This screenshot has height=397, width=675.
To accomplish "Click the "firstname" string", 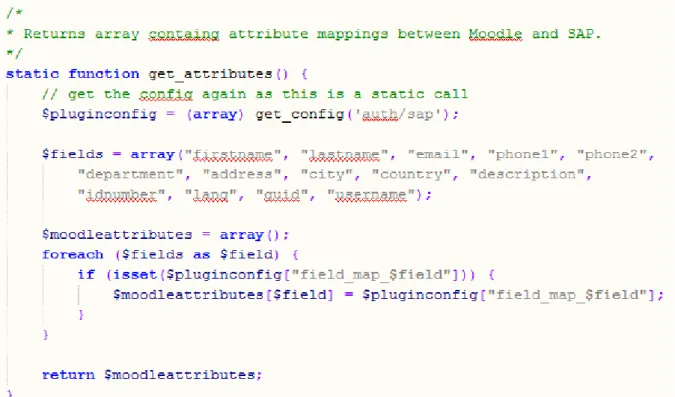I will (232, 155).
